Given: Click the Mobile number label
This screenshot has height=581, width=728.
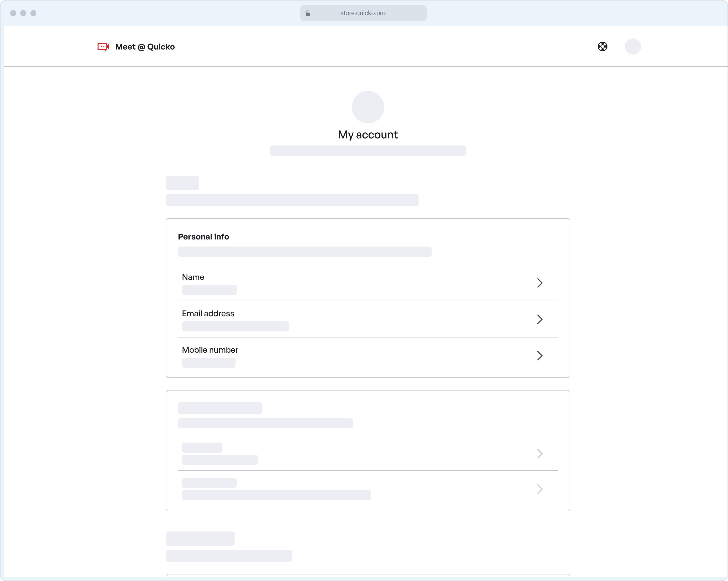Looking at the screenshot, I should click(x=210, y=350).
